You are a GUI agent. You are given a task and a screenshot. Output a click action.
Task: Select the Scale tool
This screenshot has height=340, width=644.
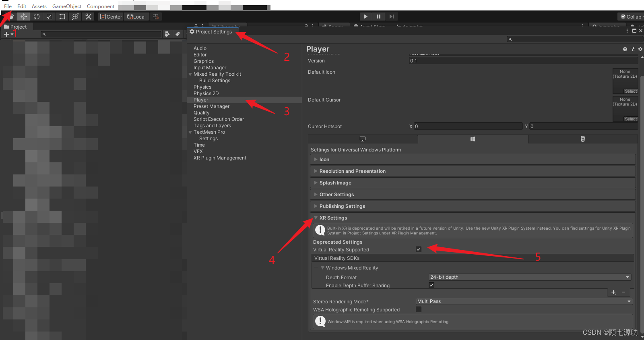50,17
